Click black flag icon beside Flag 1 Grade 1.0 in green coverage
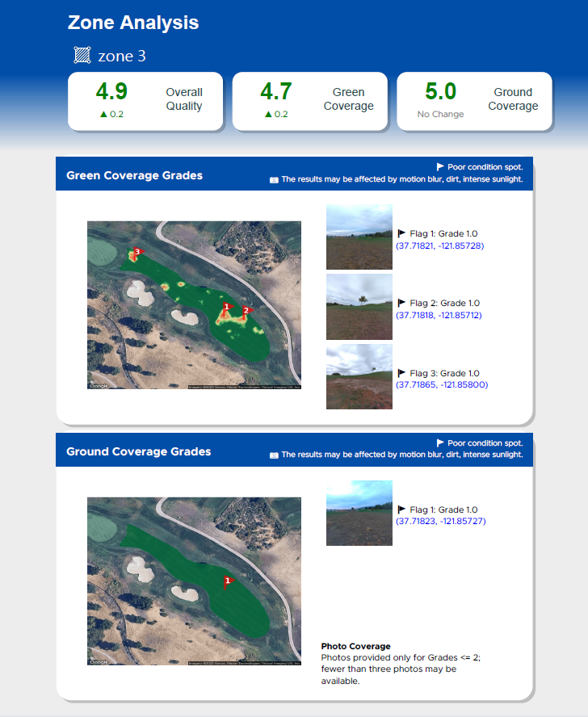The width and height of the screenshot is (588, 717). [401, 233]
